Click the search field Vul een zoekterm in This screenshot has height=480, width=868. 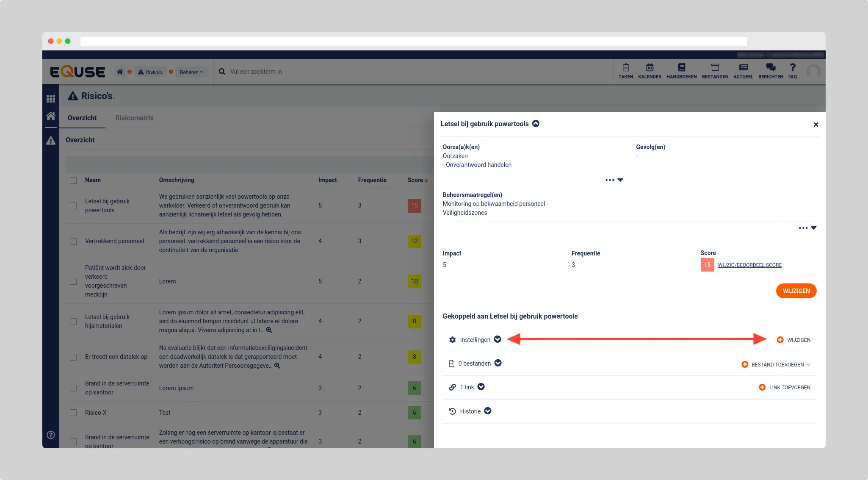(x=256, y=72)
